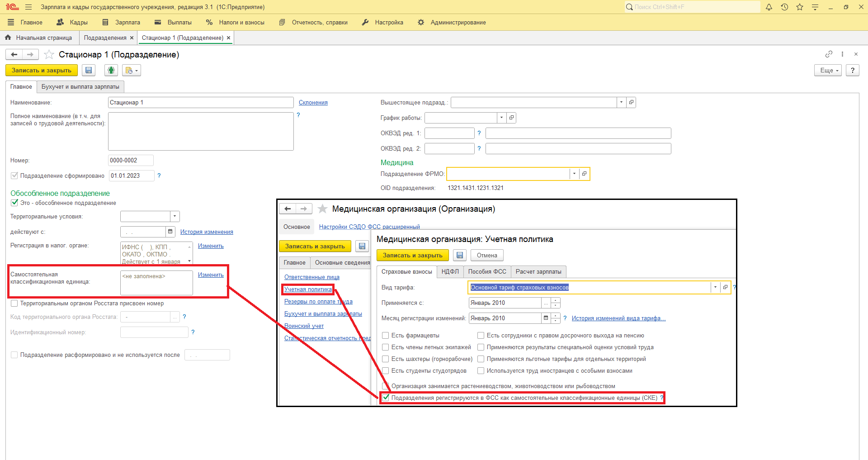Show hint for ОКВЭД ред. 1
Screen dimensions: 868x460
[479, 133]
